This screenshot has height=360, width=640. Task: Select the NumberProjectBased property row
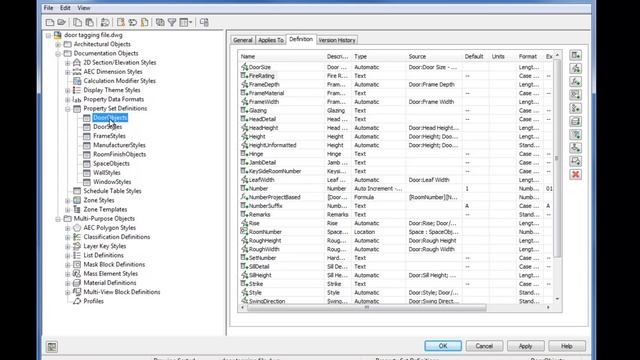[x=396, y=197]
